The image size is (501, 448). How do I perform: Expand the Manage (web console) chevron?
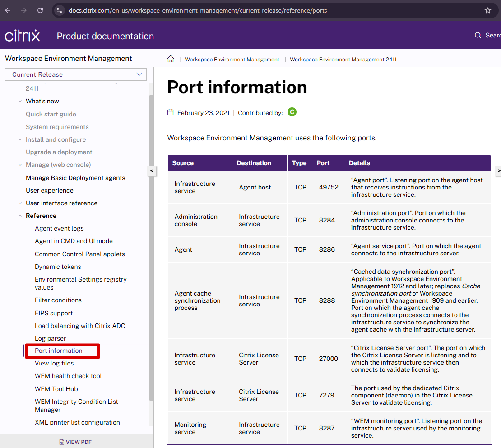20,165
